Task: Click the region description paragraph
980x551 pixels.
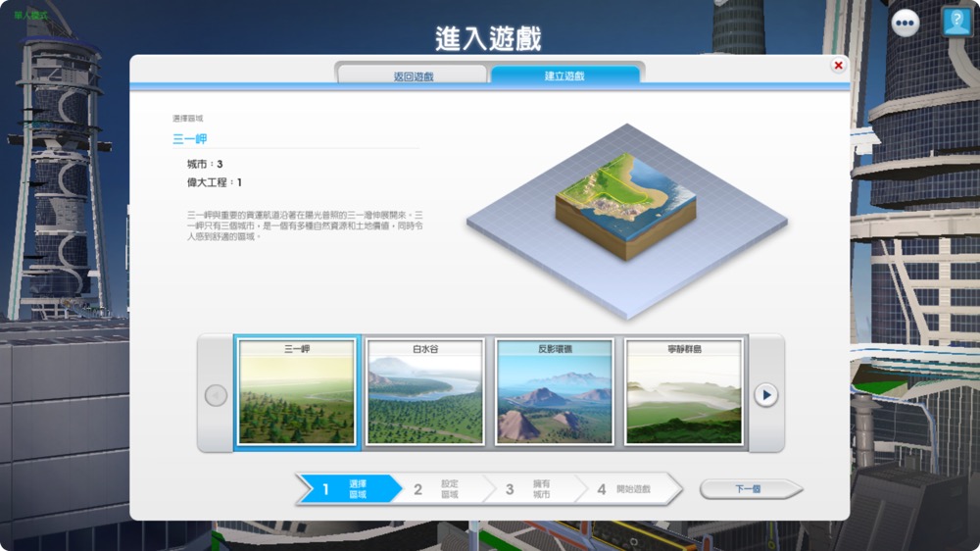Action: pos(305,225)
